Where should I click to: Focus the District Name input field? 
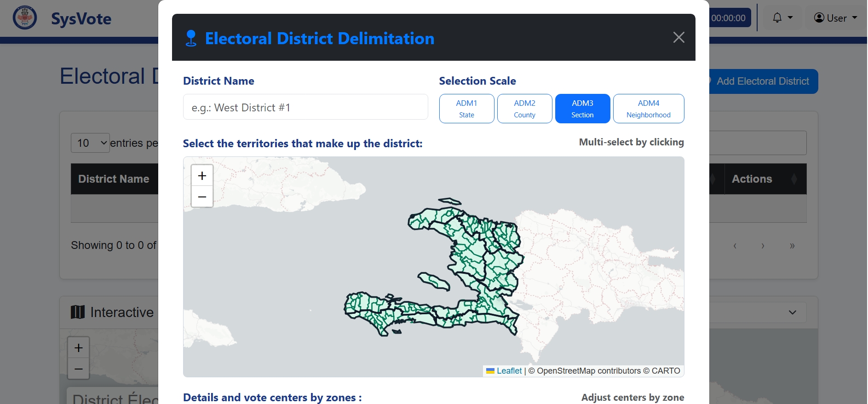click(x=305, y=107)
